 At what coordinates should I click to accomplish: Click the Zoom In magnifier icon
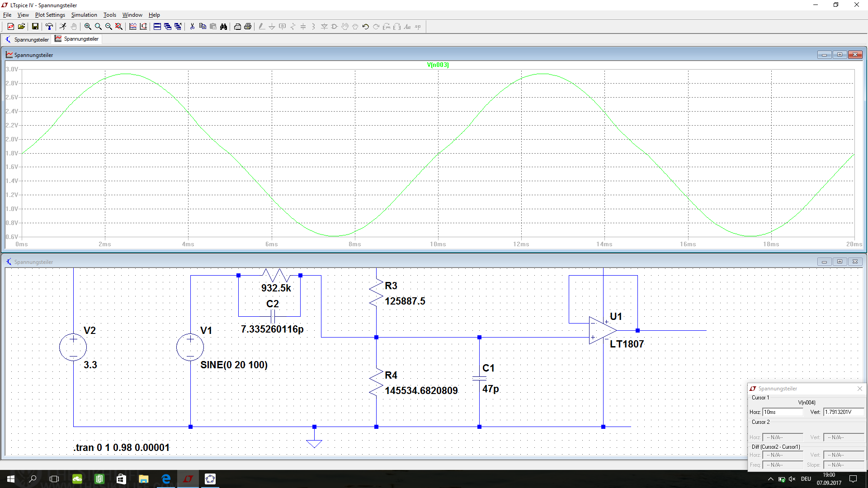[x=88, y=27]
